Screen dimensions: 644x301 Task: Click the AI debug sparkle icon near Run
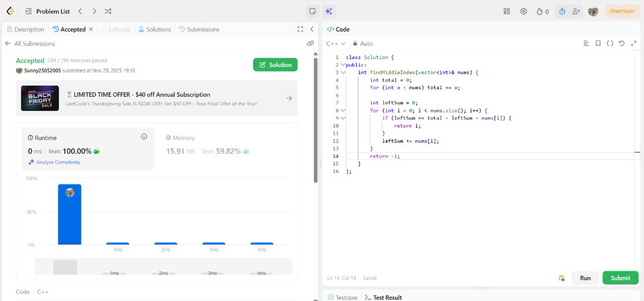pyautogui.click(x=561, y=278)
